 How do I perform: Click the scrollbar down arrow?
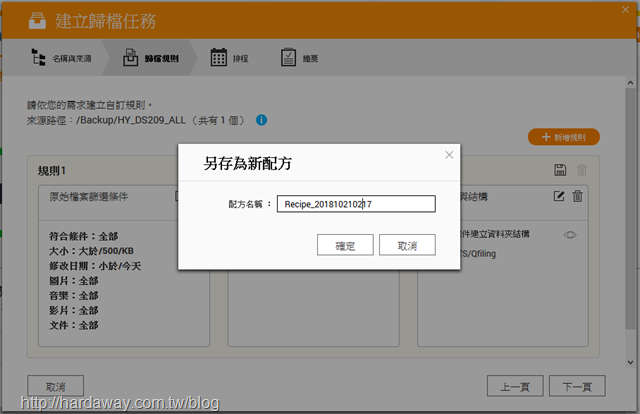[630, 362]
